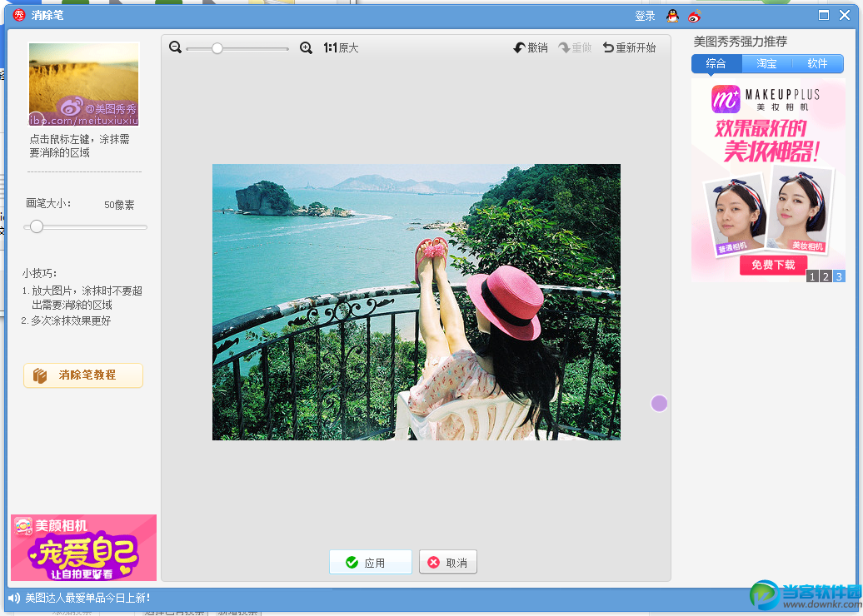Screen dimensions: 863x616
Task: Maximize the 消除笔 window
Action: click(824, 15)
